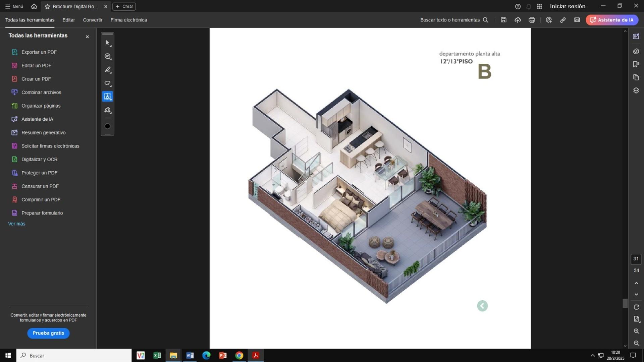Upload the file to cloud
Viewport: 644px width, 362px height.
518,20
